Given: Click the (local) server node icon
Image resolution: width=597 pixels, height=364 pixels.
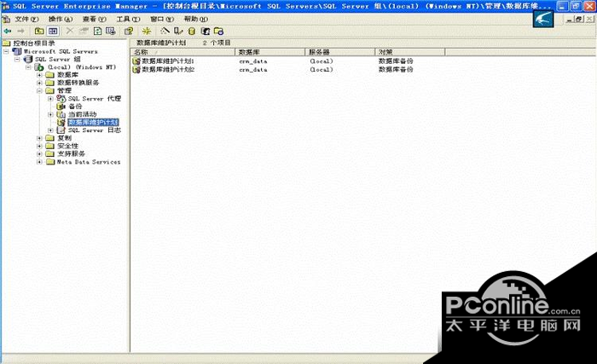Looking at the screenshot, I should pyautogui.click(x=39, y=67).
